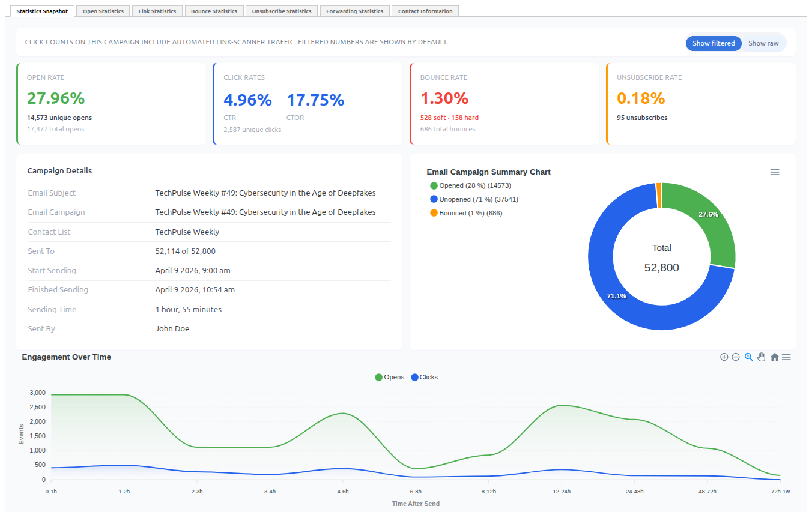Toggle the Opens series in the legend
The width and height of the screenshot is (812, 512).
pos(390,377)
